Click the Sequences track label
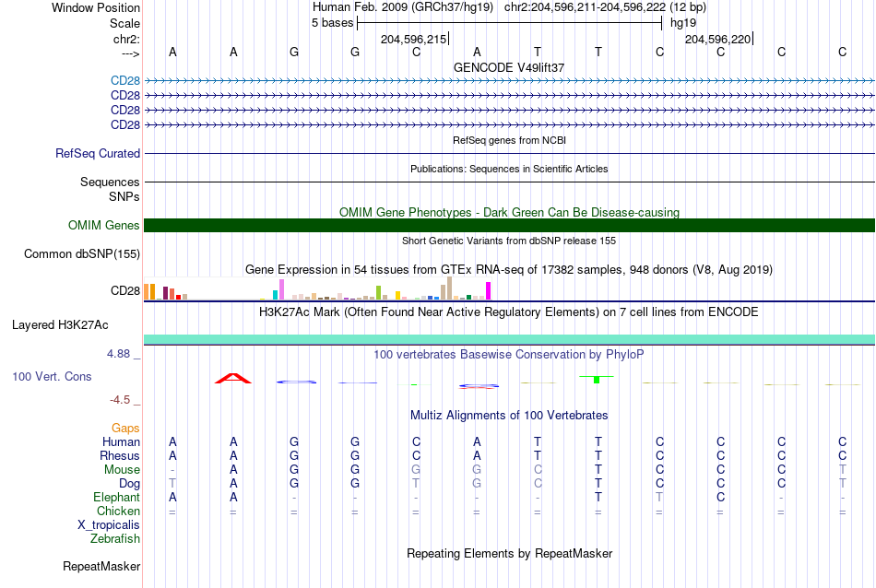This screenshot has width=876, height=588. tap(110, 182)
